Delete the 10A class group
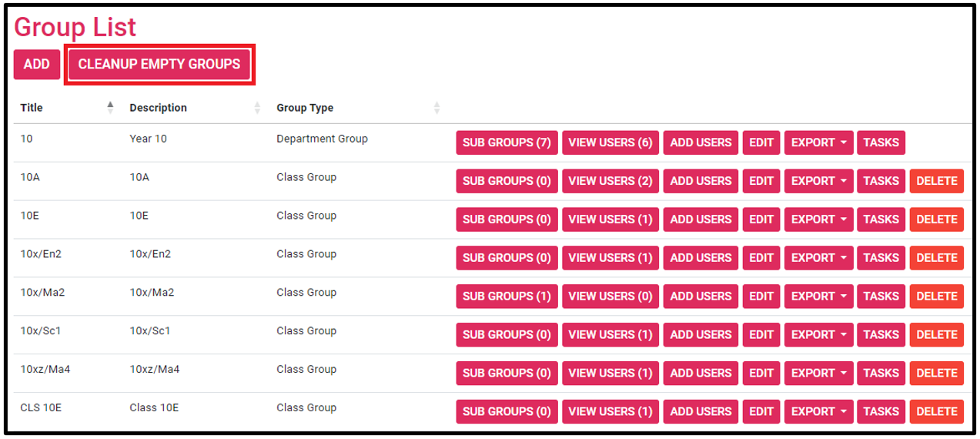The height and width of the screenshot is (439, 980). pos(936,181)
